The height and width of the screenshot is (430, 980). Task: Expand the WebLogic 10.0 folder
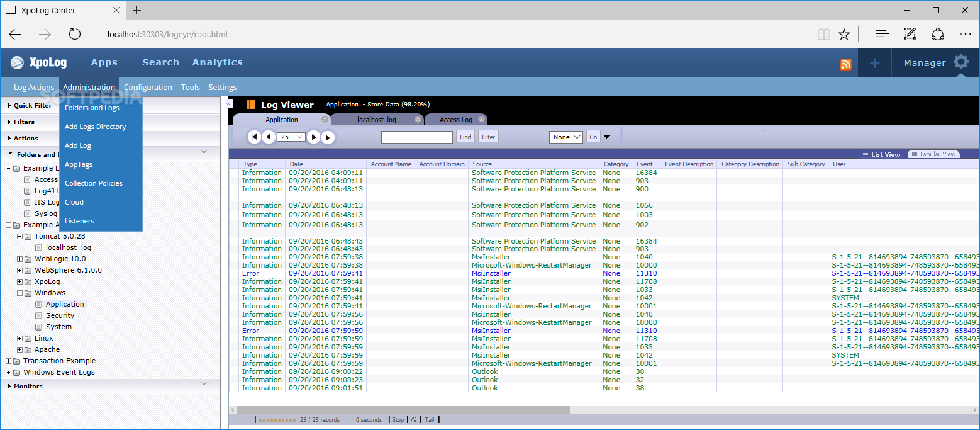tap(20, 259)
